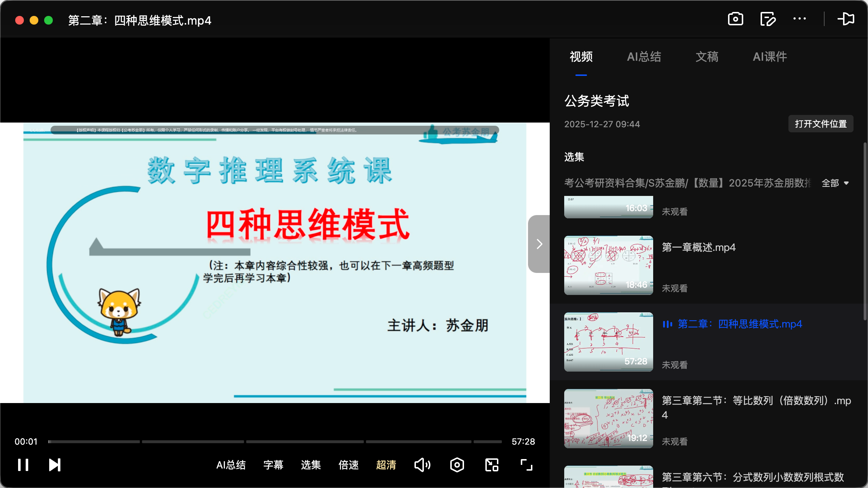Viewport: 868px width, 488px height.
Task: Enter fullscreen with the expand icon
Action: [526, 465]
